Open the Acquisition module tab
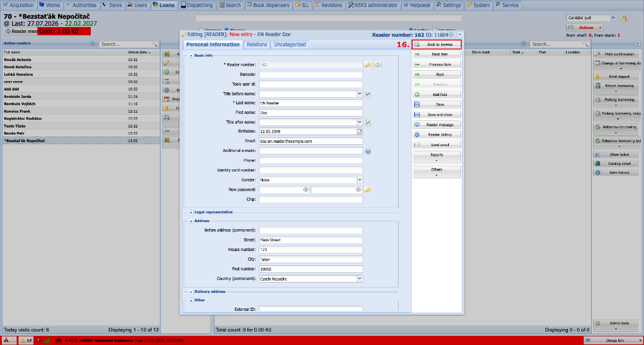 point(19,5)
